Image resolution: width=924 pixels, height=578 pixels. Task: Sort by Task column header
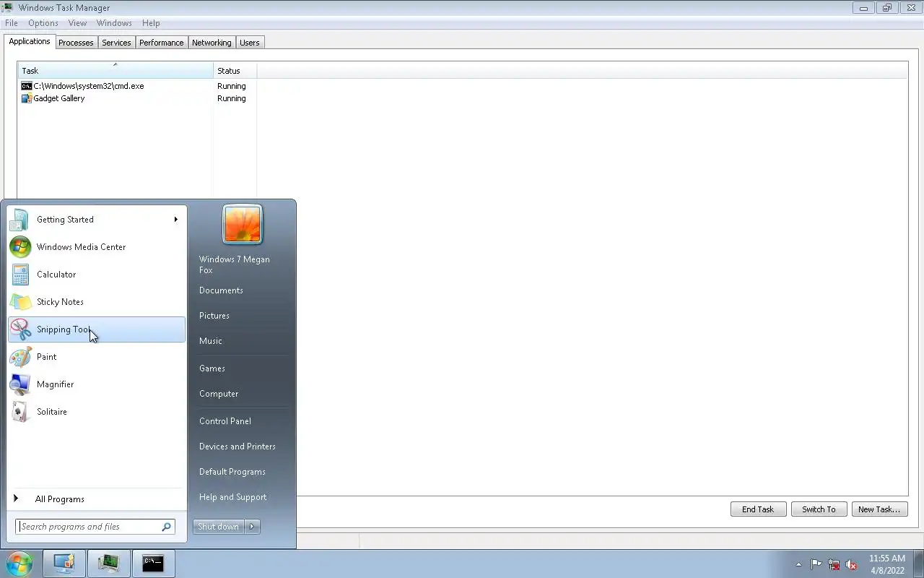[115, 71]
